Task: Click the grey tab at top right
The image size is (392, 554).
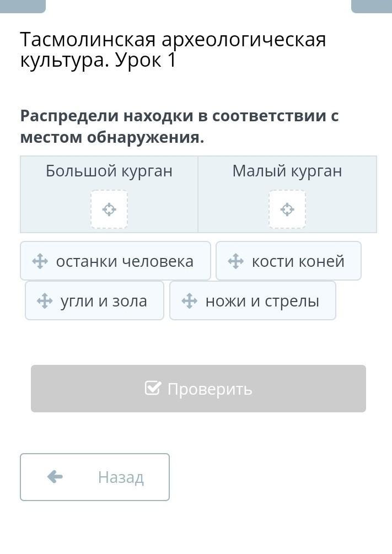Action: point(371,6)
